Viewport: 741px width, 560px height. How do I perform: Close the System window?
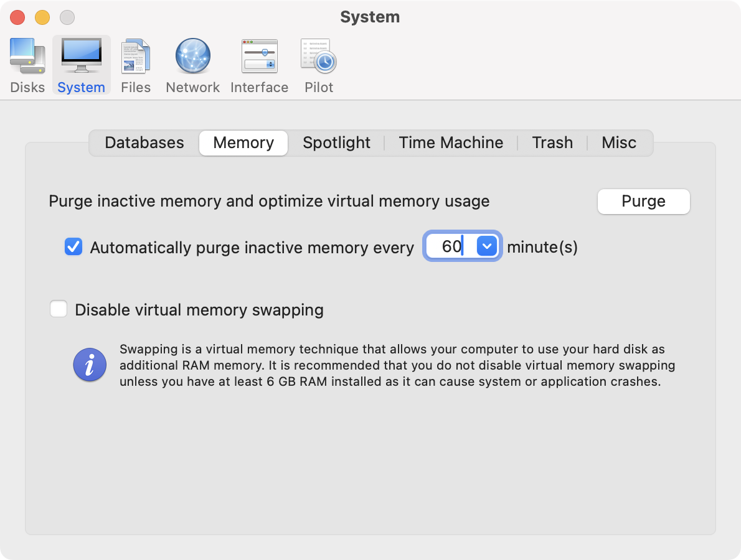click(17, 17)
